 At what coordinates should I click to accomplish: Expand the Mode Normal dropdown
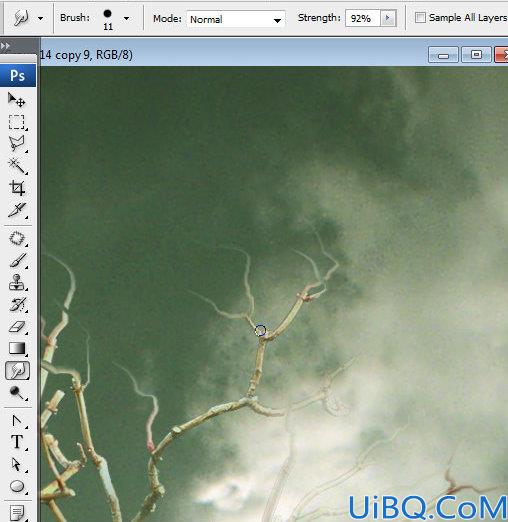point(236,19)
